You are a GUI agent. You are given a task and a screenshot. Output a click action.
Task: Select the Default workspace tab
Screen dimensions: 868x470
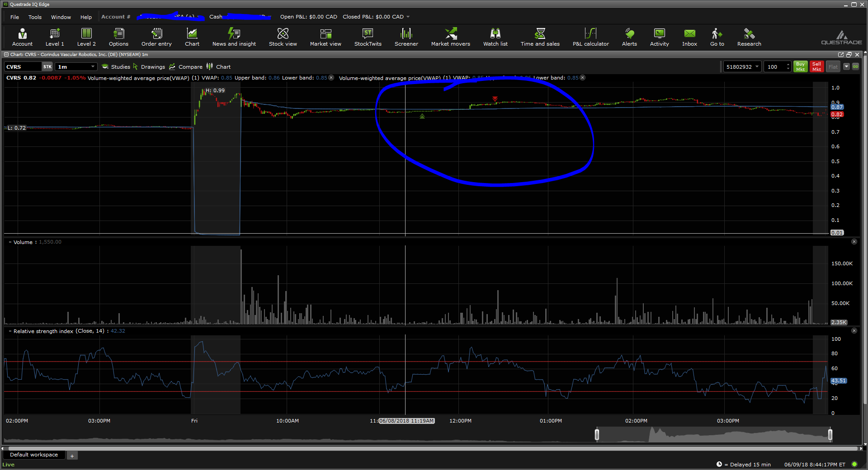tap(34, 455)
